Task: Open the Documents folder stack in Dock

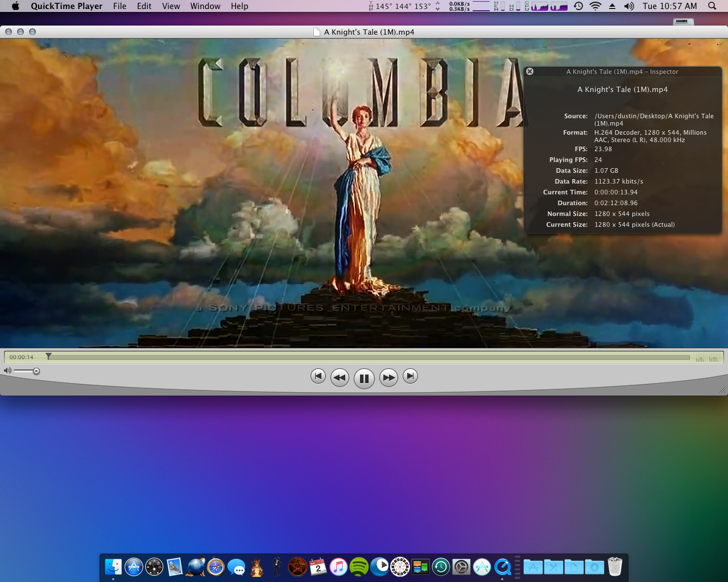Action: (x=574, y=567)
